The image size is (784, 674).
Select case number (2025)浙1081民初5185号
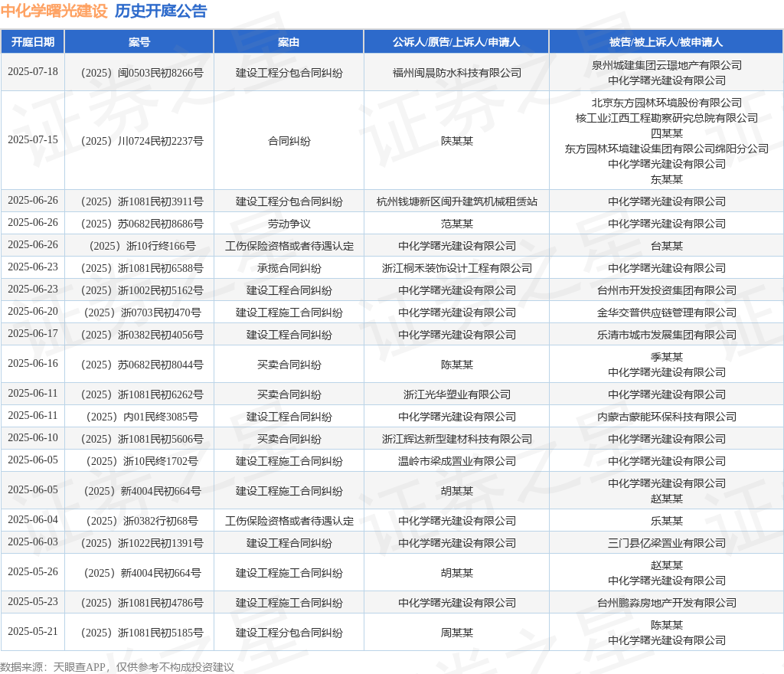(x=142, y=633)
